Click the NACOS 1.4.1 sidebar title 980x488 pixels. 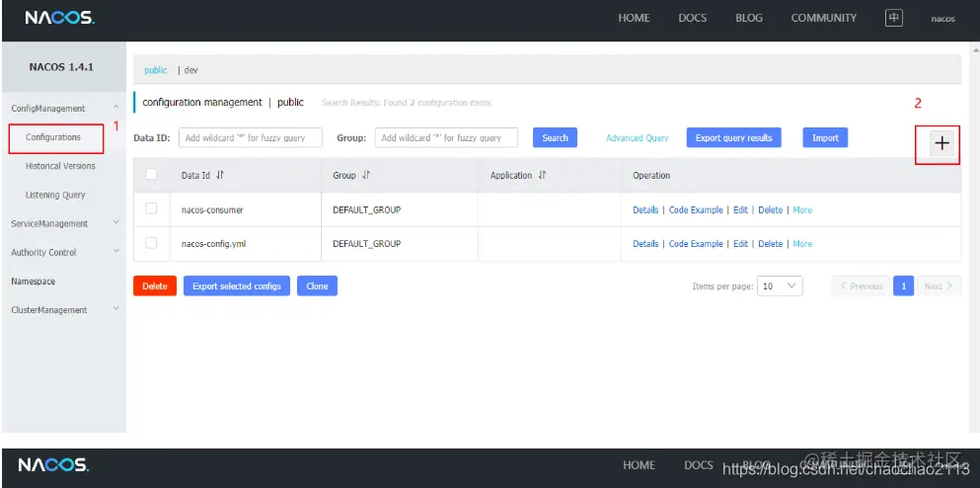(61, 67)
